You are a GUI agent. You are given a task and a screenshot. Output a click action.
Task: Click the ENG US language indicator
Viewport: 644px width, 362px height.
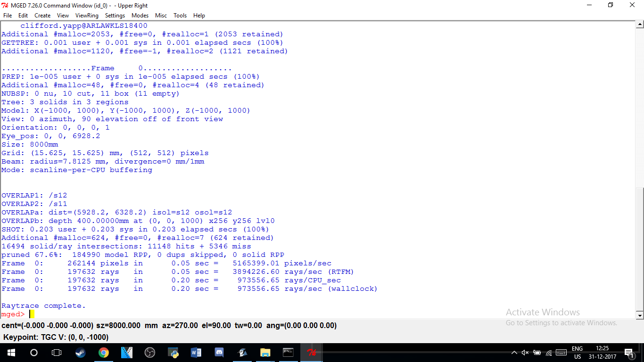click(x=577, y=353)
